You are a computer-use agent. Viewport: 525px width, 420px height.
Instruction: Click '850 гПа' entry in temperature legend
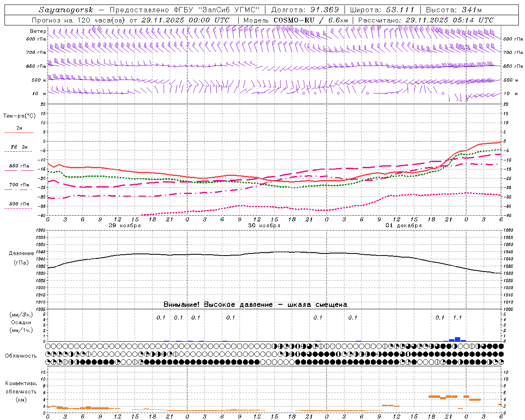[19, 166]
